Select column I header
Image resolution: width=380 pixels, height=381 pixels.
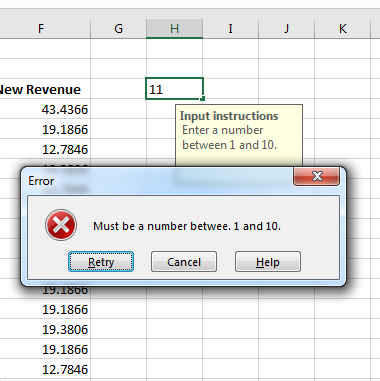tap(230, 28)
